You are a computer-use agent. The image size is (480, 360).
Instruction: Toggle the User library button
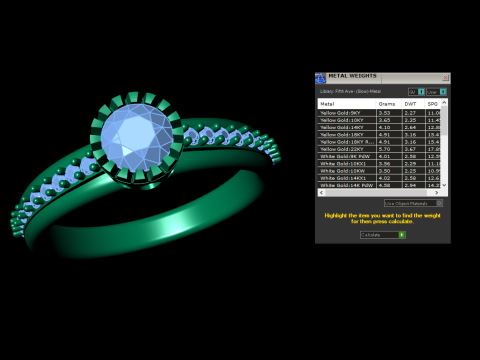tap(436, 92)
